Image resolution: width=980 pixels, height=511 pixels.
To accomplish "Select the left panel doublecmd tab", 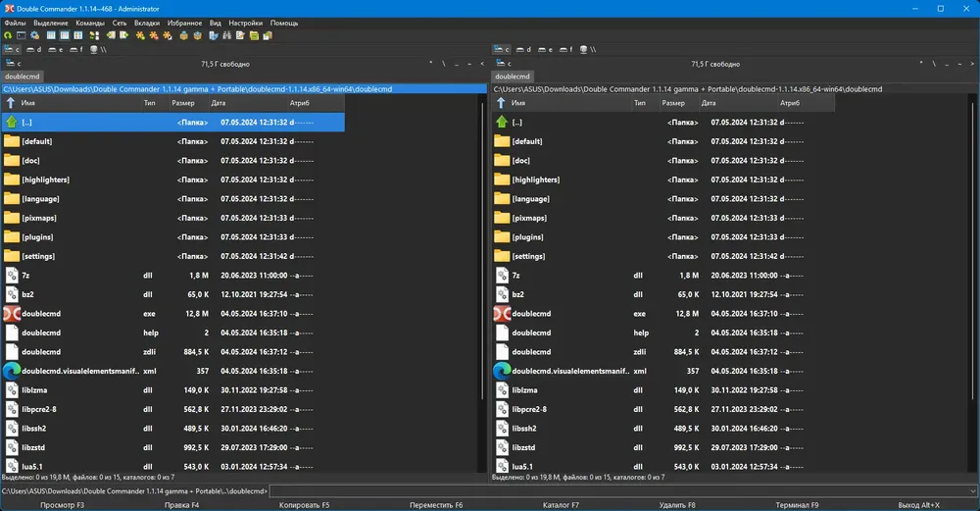I will (x=22, y=77).
